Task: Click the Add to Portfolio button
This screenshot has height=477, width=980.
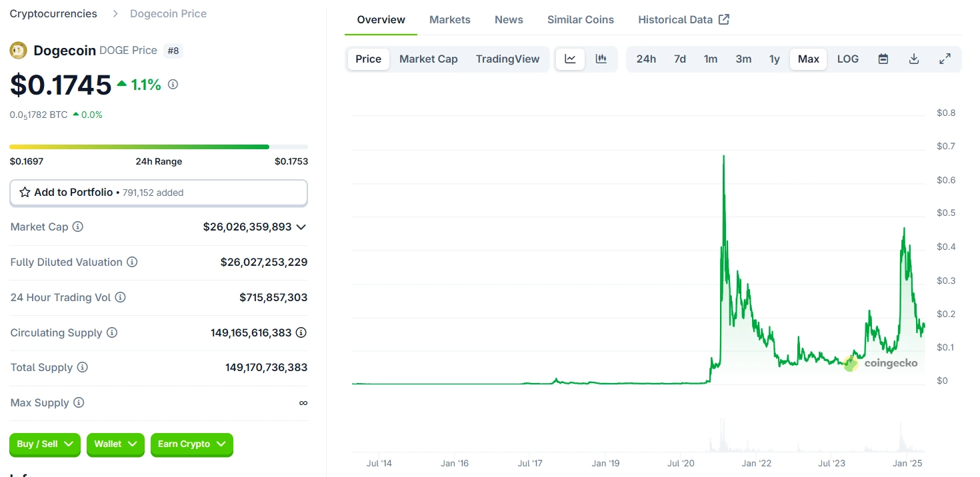Action: coord(159,193)
